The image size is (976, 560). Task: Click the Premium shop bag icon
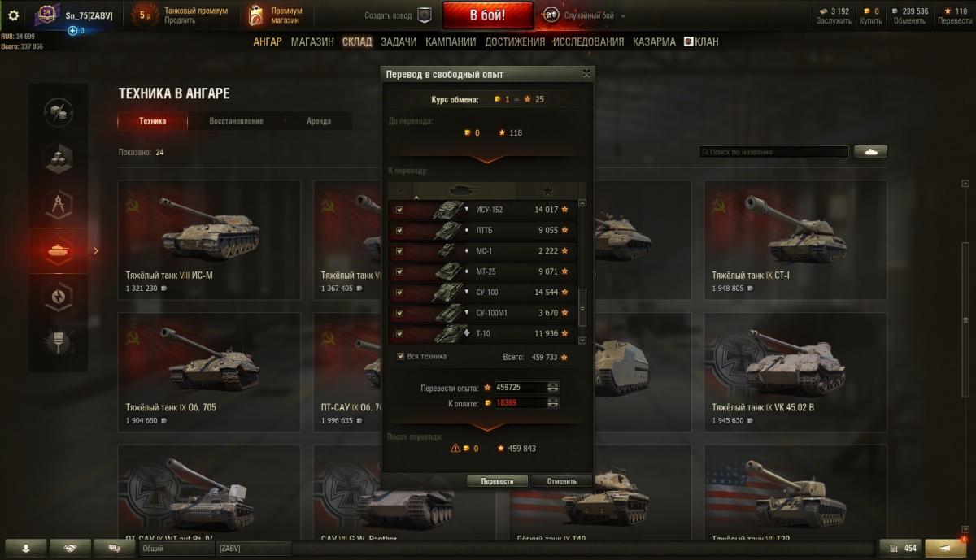[x=255, y=15]
